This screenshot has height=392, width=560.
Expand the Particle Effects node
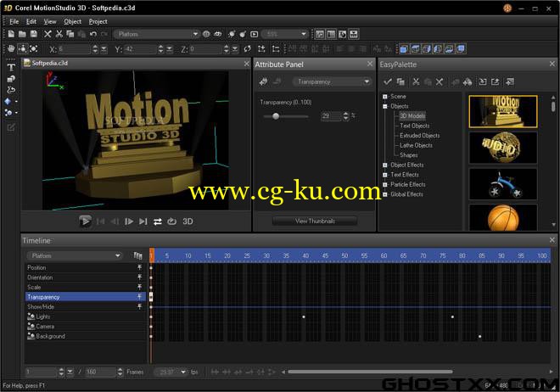click(x=385, y=185)
